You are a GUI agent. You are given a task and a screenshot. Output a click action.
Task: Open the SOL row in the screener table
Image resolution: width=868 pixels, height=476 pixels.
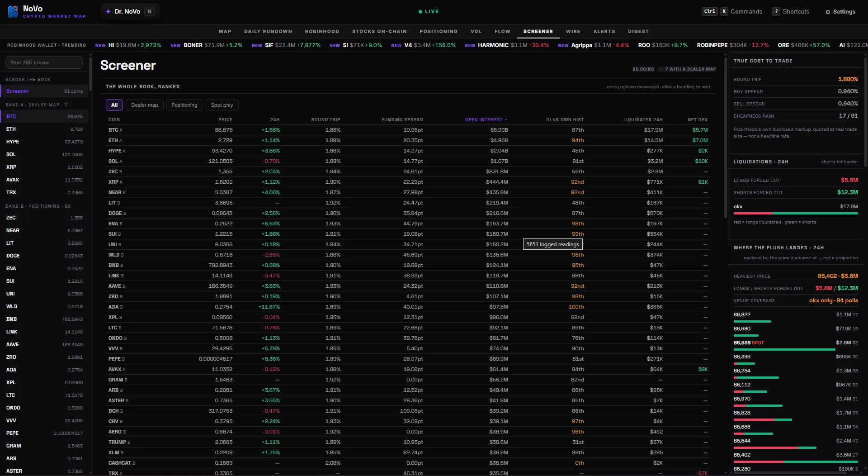(x=408, y=161)
